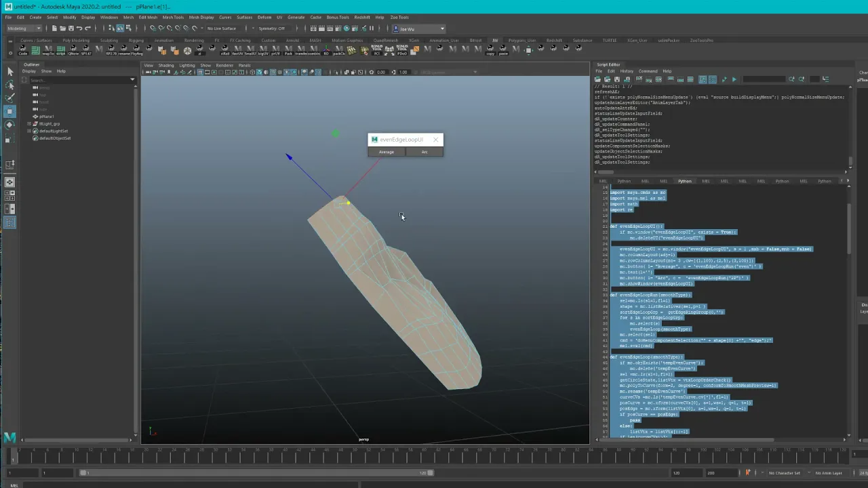Run the 'Code' shelf script button
This screenshot has width=868, height=488.
click(23, 49)
